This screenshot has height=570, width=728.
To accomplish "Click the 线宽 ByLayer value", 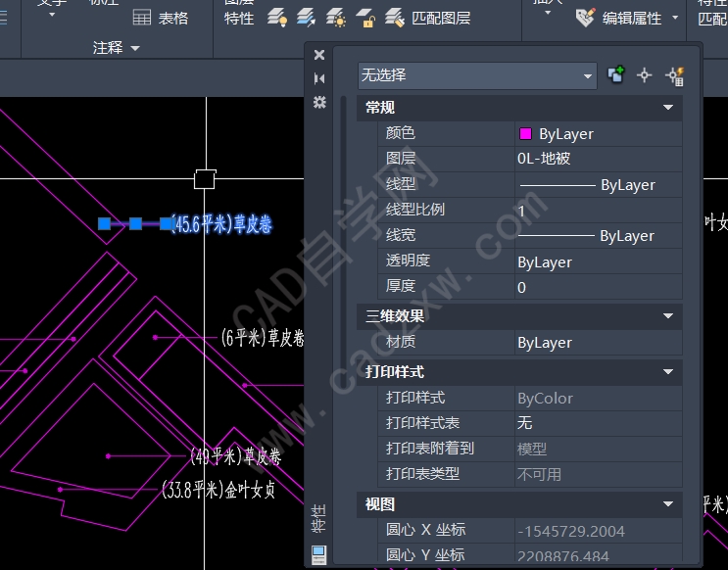I will 598,236.
